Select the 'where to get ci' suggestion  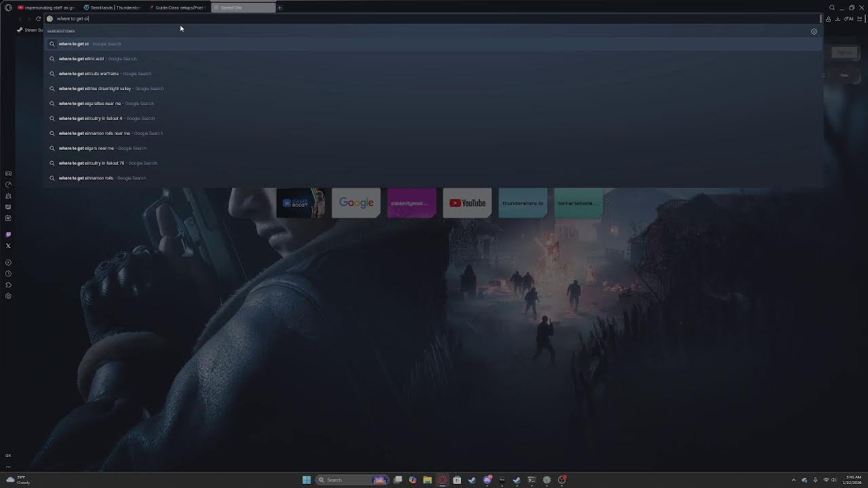pos(434,44)
